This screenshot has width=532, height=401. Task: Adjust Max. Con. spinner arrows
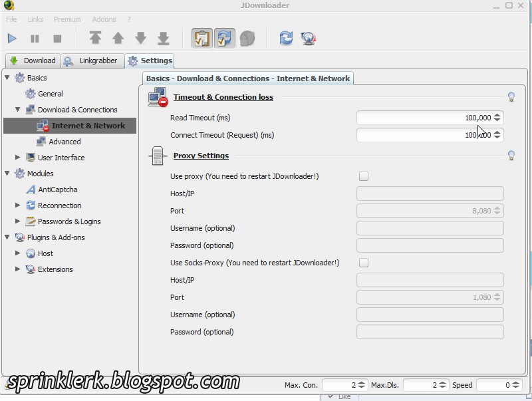[361, 385]
